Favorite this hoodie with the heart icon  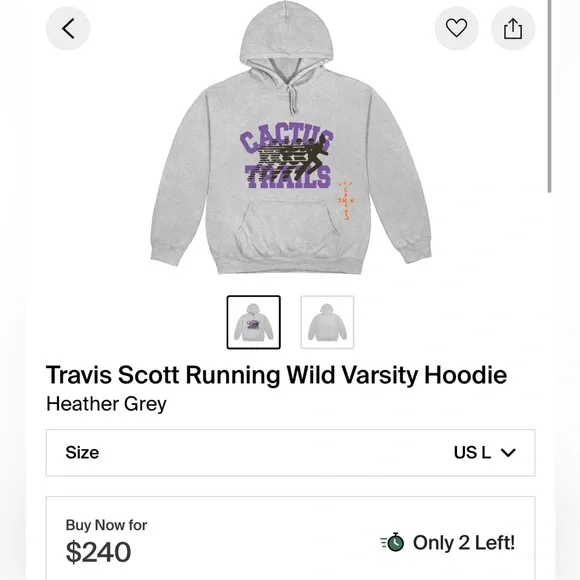click(x=456, y=28)
